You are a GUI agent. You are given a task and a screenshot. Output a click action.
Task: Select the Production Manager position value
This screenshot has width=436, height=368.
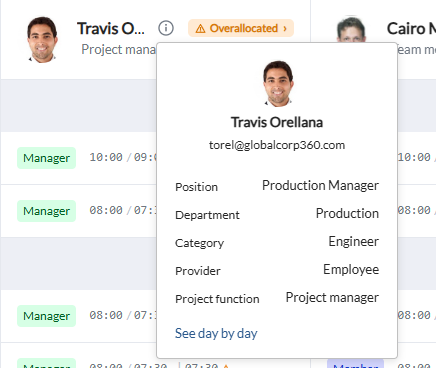pos(320,186)
